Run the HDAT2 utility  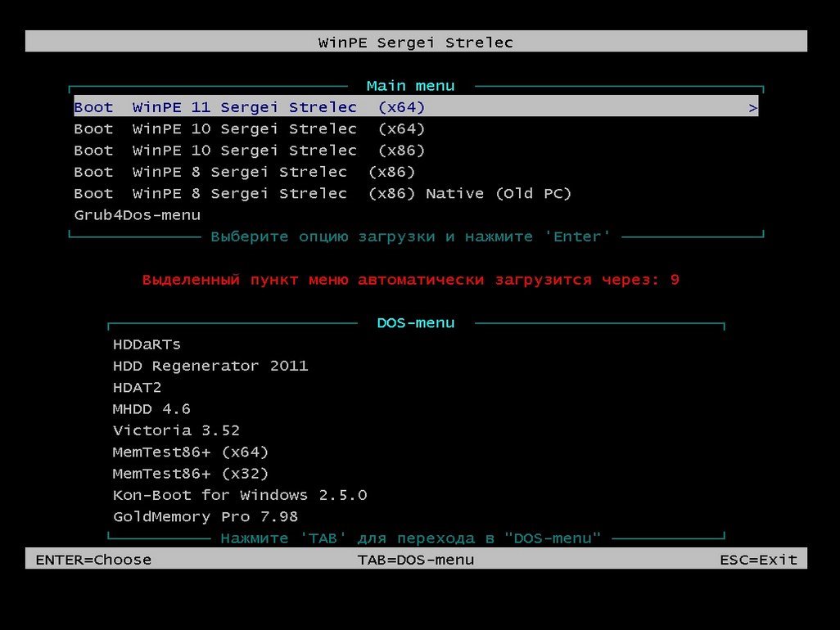137,388
